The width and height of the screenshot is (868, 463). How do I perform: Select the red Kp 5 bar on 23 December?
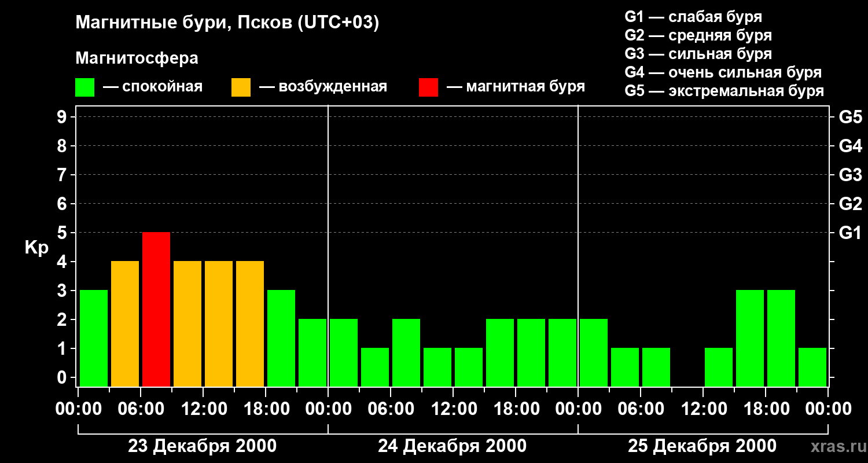[x=156, y=309]
